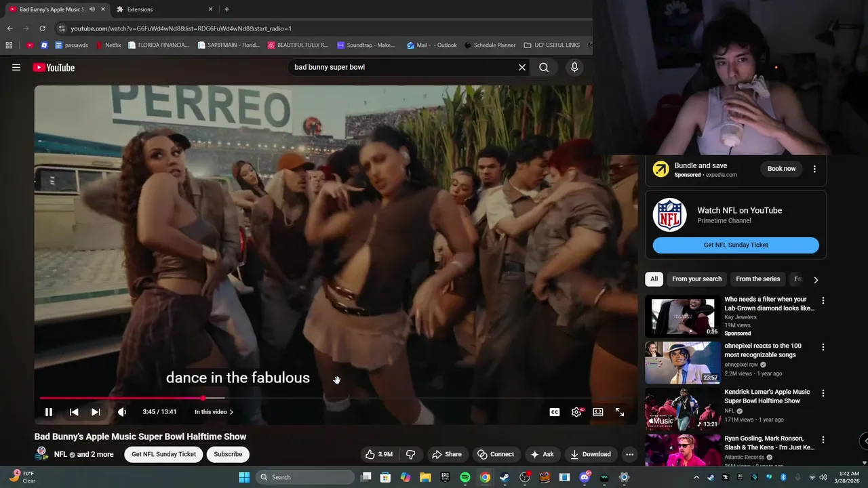
Task: Open the YouTube guide hamburger menu
Action: tap(16, 67)
